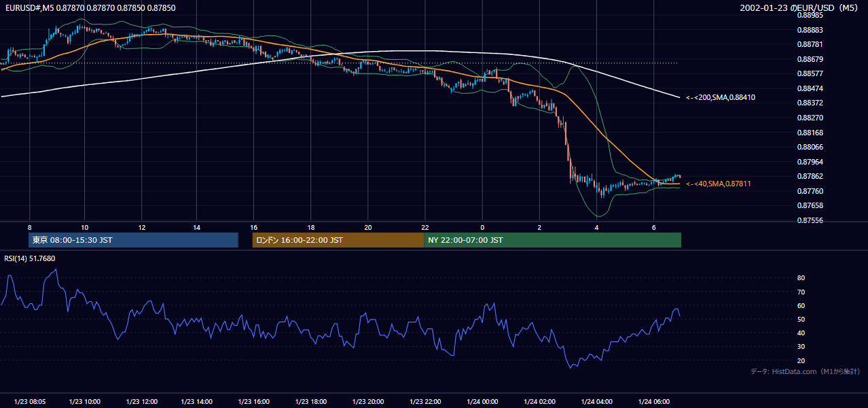Click the RSI(14) 51.7680 indicator label
Screen dimensions: 868x408
(30, 258)
